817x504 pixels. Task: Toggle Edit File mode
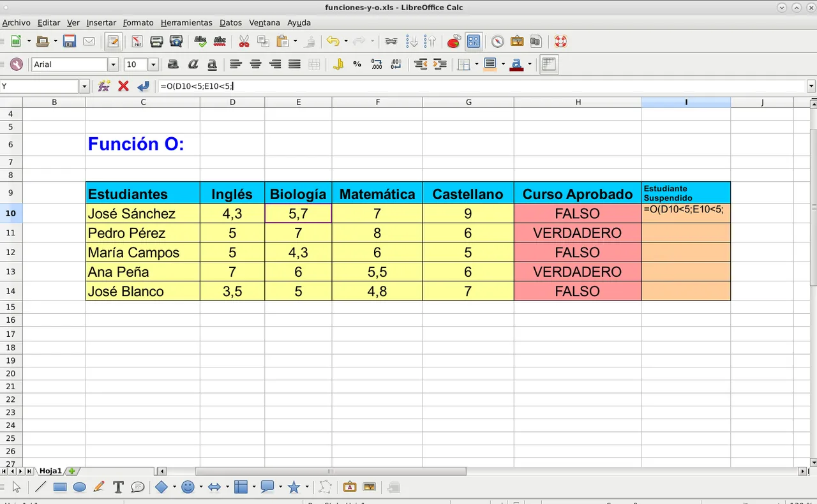point(114,42)
